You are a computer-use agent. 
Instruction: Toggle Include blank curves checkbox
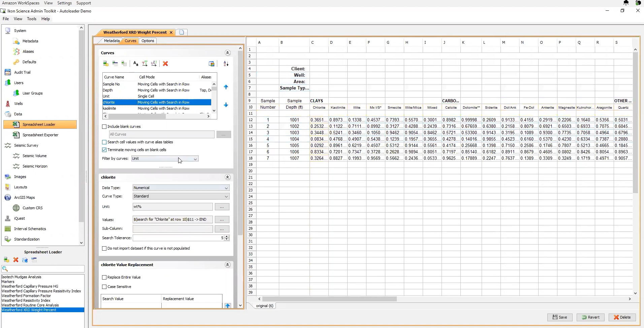[x=104, y=127]
